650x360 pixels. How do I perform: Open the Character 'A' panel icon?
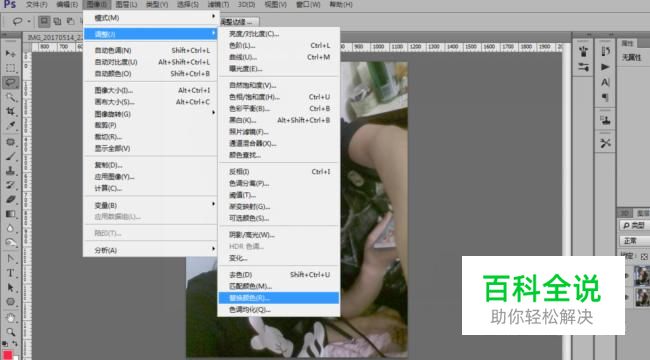tap(605, 82)
